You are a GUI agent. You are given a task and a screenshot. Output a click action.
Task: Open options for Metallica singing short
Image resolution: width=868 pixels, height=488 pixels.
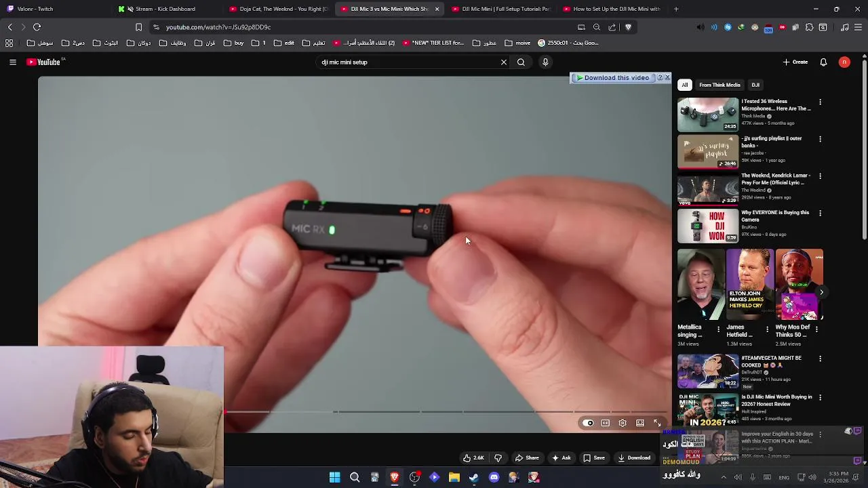[719, 329]
